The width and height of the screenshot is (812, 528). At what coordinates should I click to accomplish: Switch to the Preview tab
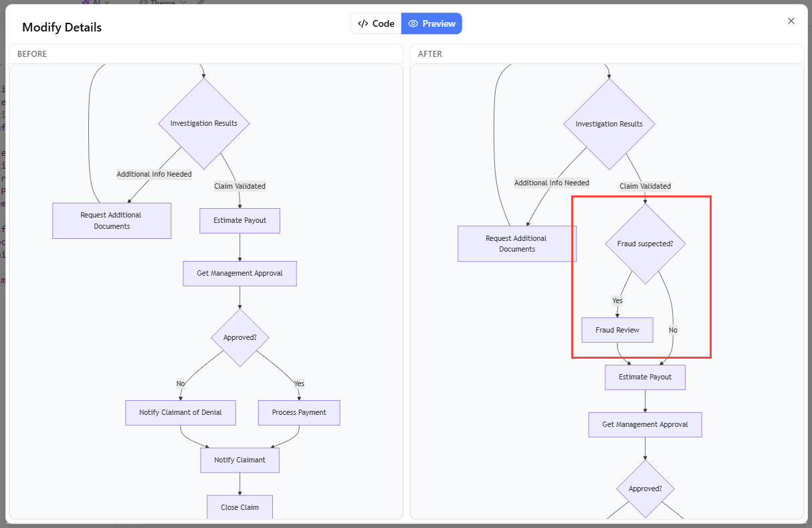coord(431,23)
